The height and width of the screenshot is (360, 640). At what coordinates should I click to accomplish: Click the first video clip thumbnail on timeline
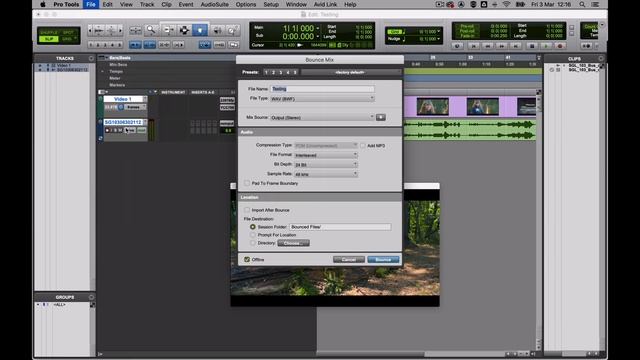(433, 107)
